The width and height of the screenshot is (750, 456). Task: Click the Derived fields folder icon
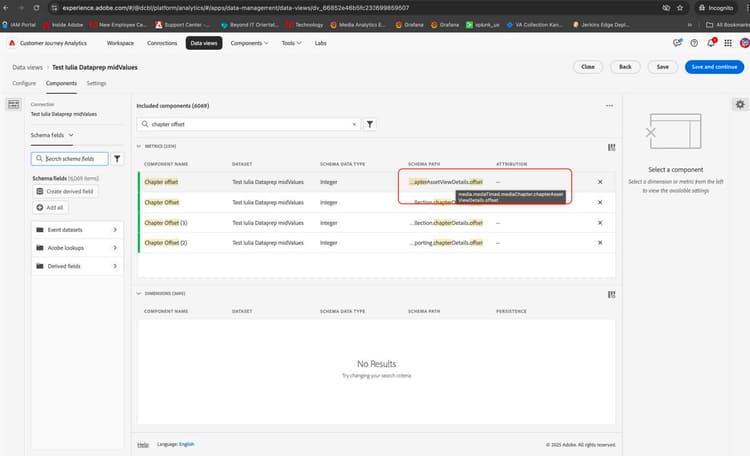(40, 266)
